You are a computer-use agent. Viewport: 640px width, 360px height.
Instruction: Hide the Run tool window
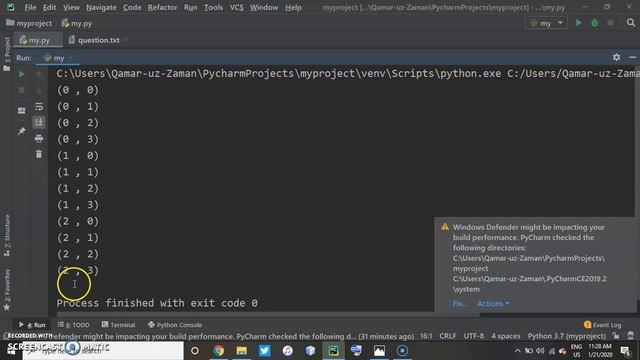click(632, 58)
